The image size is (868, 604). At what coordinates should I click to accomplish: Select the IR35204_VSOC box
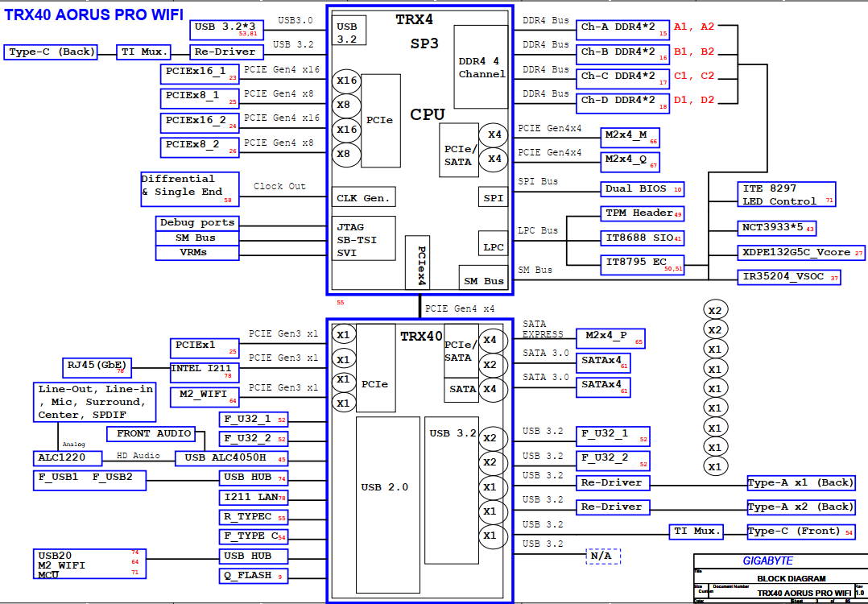tap(789, 277)
